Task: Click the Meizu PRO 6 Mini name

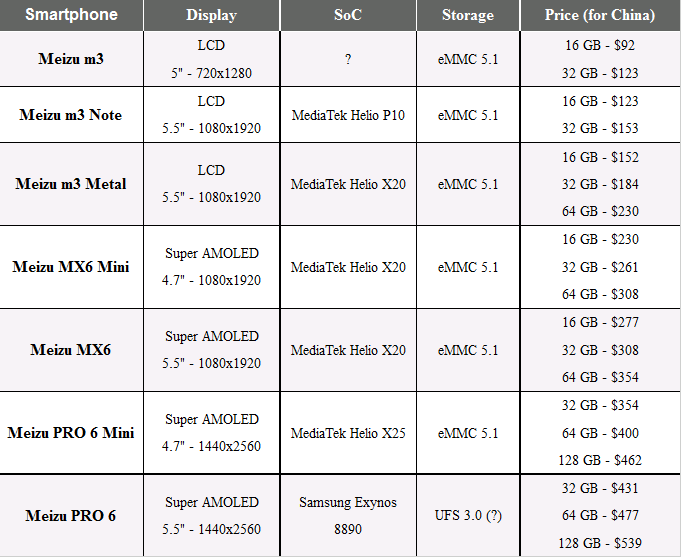Action: pos(71,433)
